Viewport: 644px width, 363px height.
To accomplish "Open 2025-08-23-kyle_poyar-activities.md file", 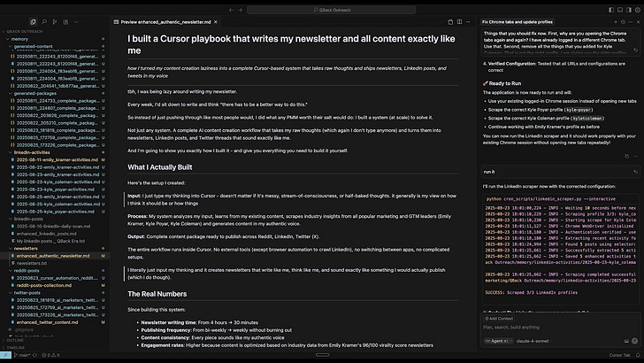I will coord(55,189).
